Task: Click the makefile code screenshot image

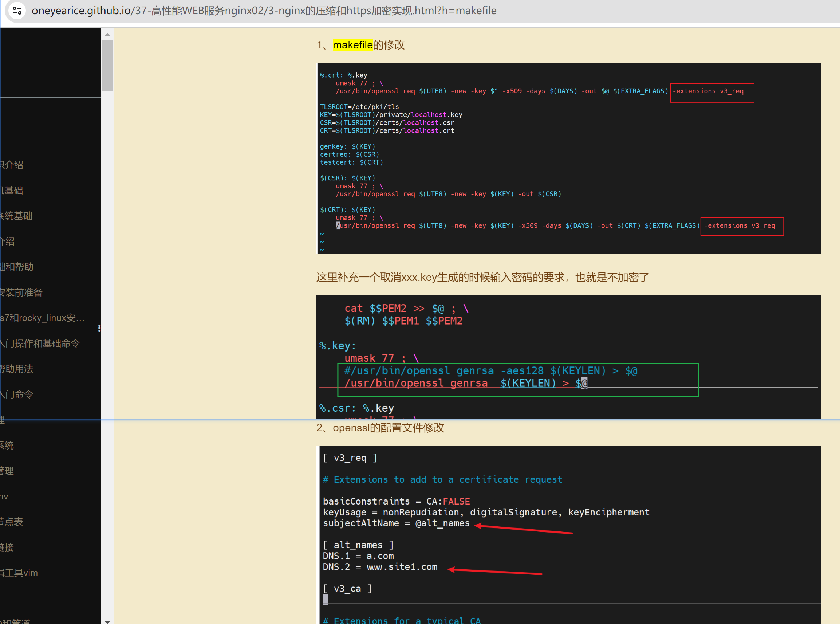Action: tap(569, 159)
